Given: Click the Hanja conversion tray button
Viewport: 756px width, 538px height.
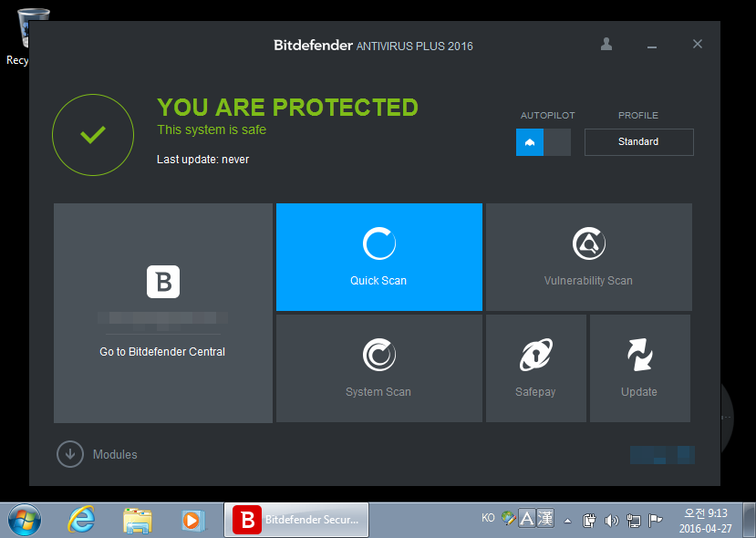Looking at the screenshot, I should tap(545, 519).
